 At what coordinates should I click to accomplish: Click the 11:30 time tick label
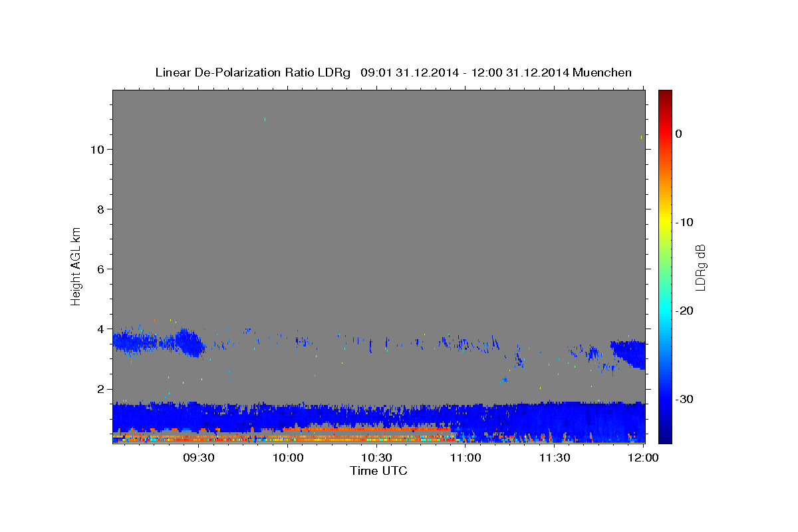pyautogui.click(x=554, y=458)
